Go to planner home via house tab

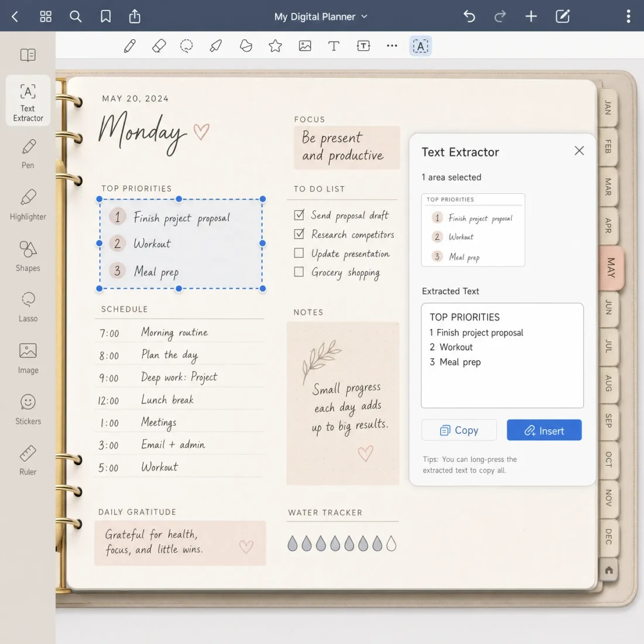pos(609,570)
